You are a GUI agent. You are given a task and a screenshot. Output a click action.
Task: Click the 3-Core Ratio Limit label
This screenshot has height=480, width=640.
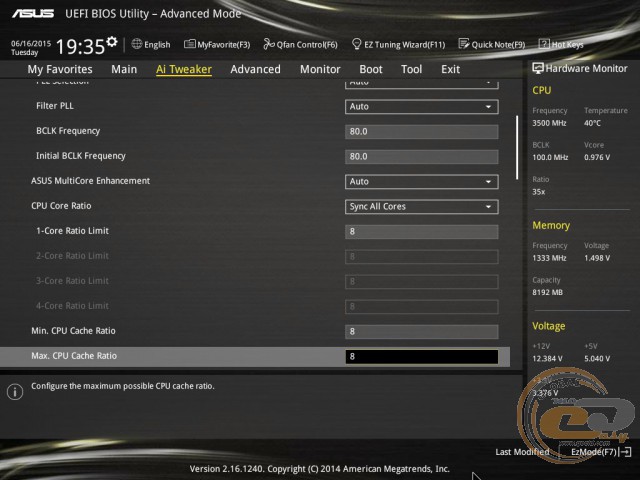(72, 281)
